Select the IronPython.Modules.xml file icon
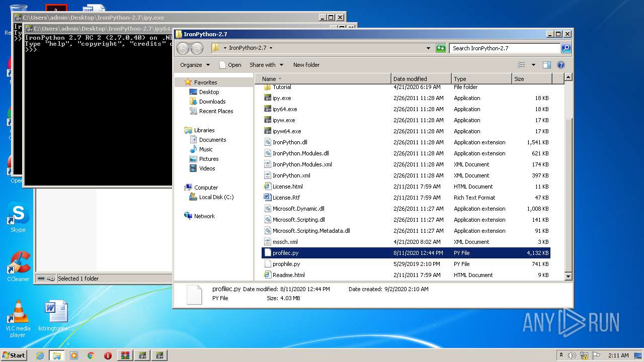Screen dimensions: 644x362 [268, 164]
